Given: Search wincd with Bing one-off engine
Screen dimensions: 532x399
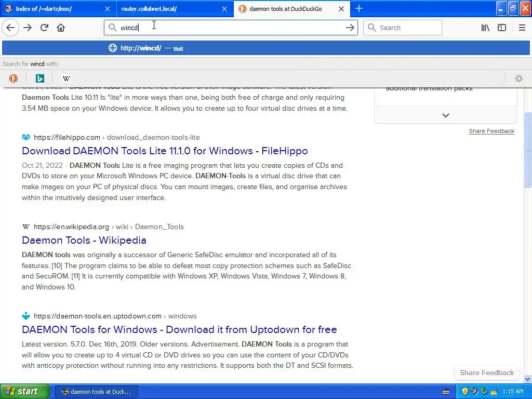Looking at the screenshot, I should coord(39,78).
